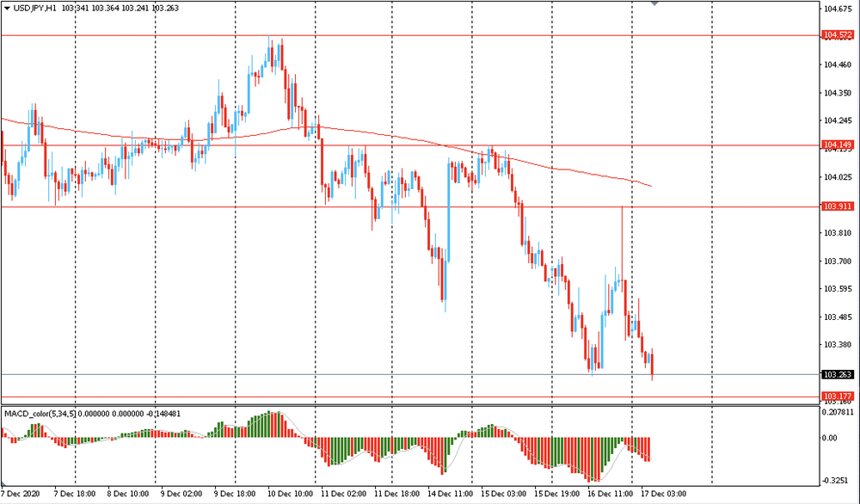Click the MACD_color(5,34,5) indicator label
Viewport: 860px width, 504px height.
point(40,414)
